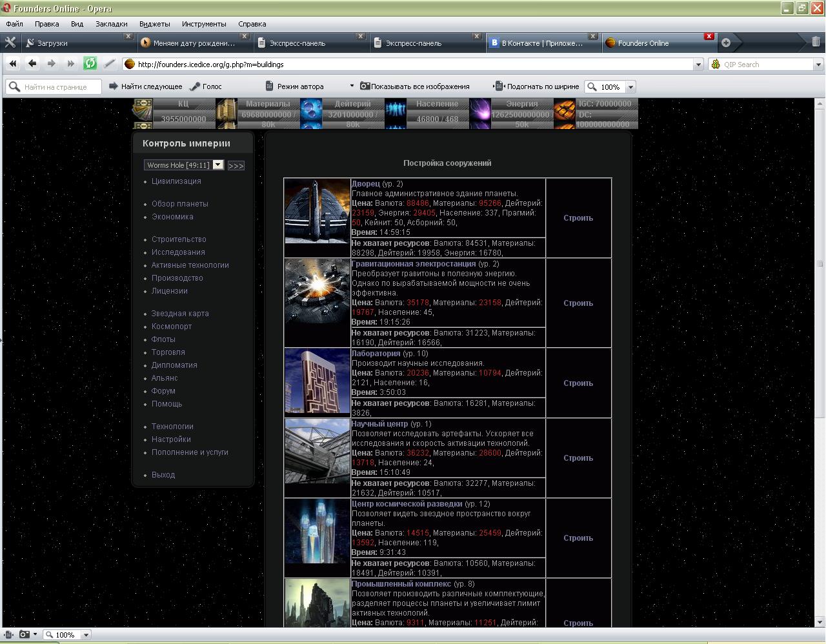Open the Космопорт link

click(x=172, y=327)
